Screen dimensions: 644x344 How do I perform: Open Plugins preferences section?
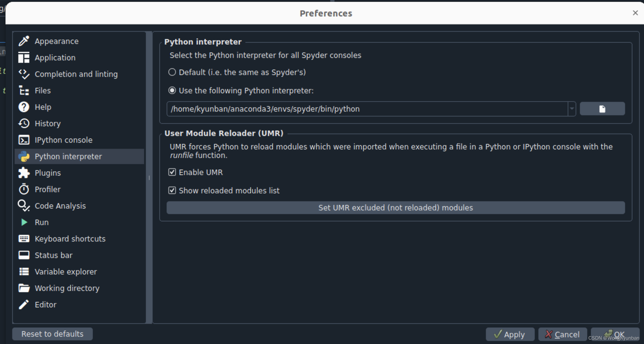coord(47,173)
